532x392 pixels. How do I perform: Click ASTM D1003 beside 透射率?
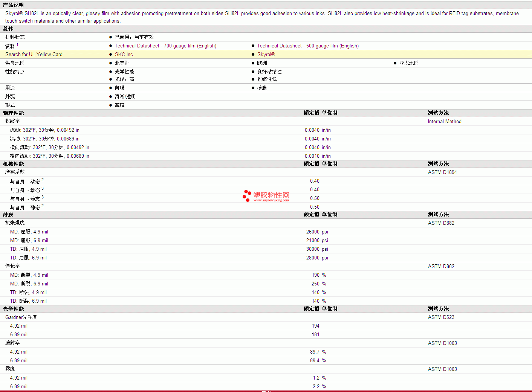coord(442,343)
